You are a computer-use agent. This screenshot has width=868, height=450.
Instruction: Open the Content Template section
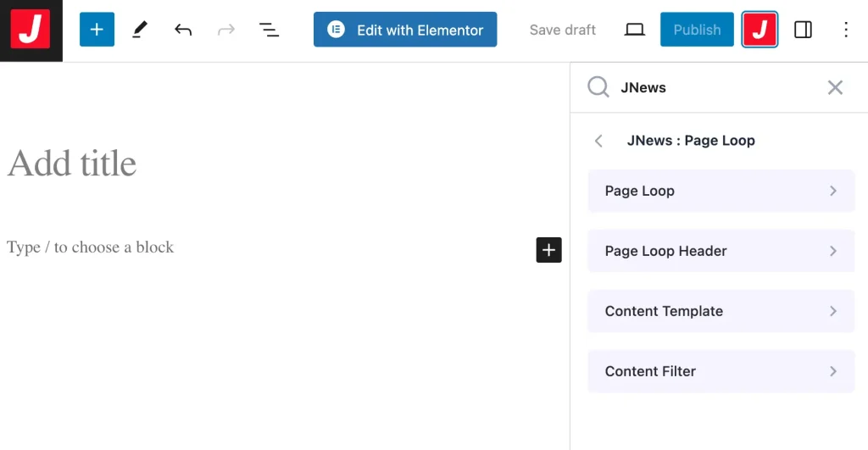click(x=721, y=311)
